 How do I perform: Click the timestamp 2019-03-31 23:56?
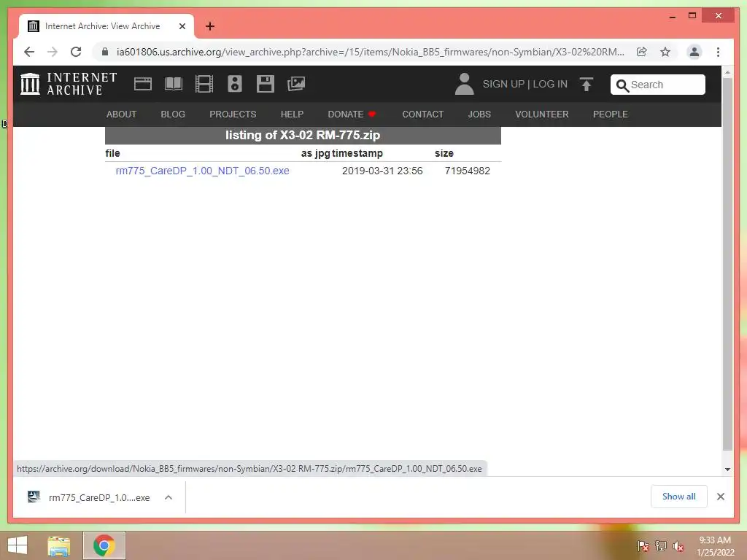pos(382,171)
